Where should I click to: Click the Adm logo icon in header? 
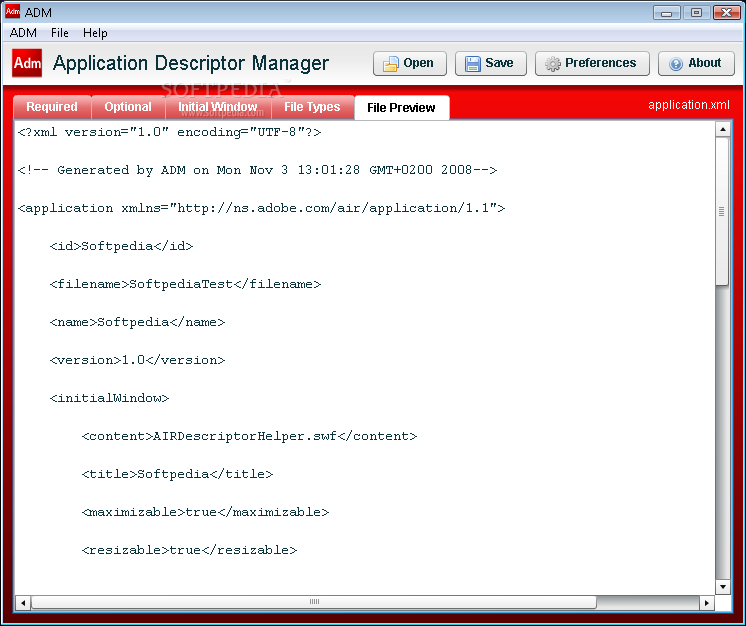tap(27, 63)
